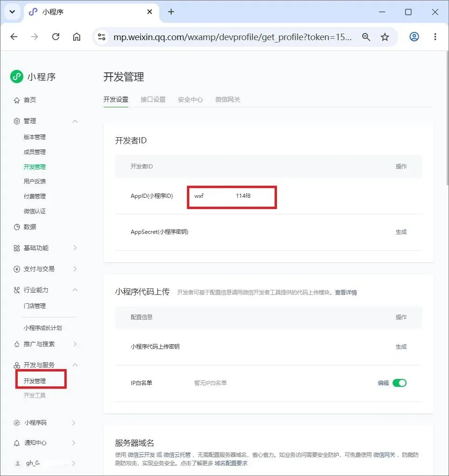Click the 支付与交易 yen icon
The width and height of the screenshot is (449, 476).
17,269
